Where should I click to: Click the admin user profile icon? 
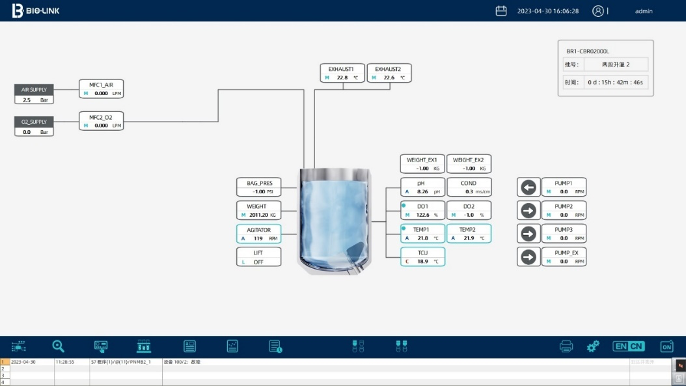(598, 11)
